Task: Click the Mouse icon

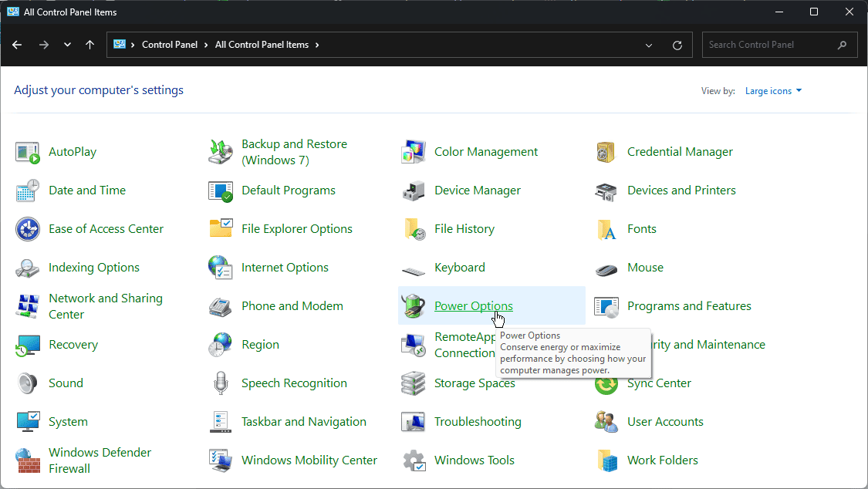Action: pyautogui.click(x=606, y=270)
